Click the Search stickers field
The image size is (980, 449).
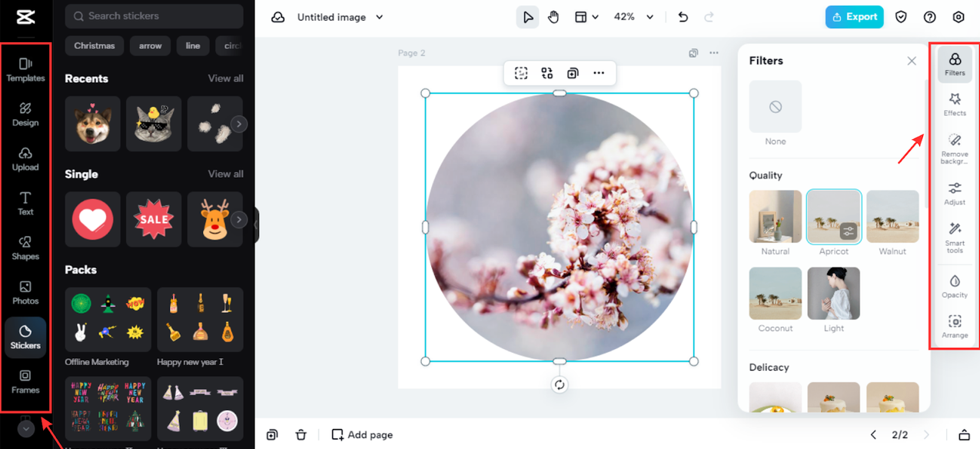pos(154,16)
